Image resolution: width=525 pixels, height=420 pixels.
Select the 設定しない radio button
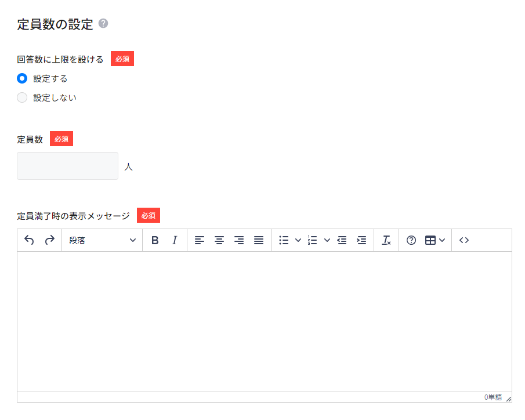tap(22, 97)
